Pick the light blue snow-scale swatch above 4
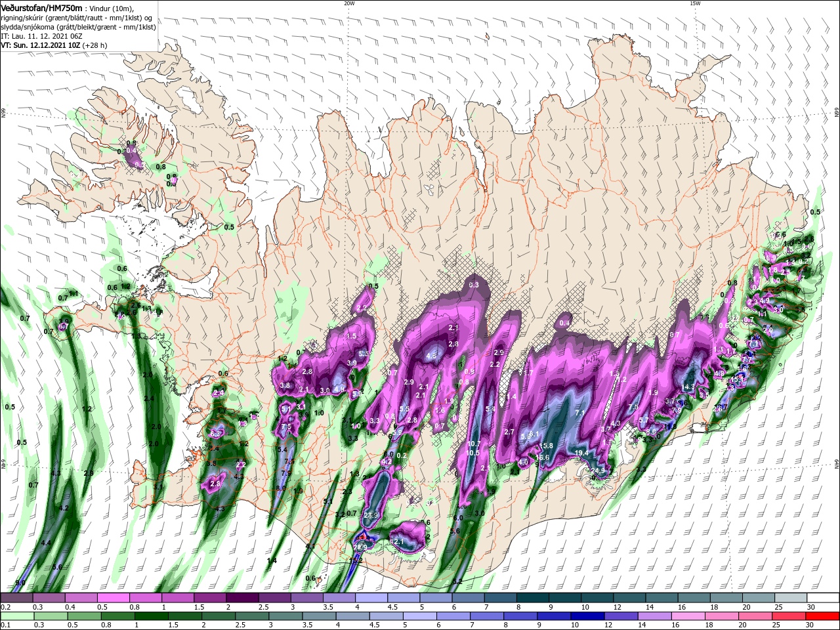Screen dimensions: 840x630 [x=371, y=597]
